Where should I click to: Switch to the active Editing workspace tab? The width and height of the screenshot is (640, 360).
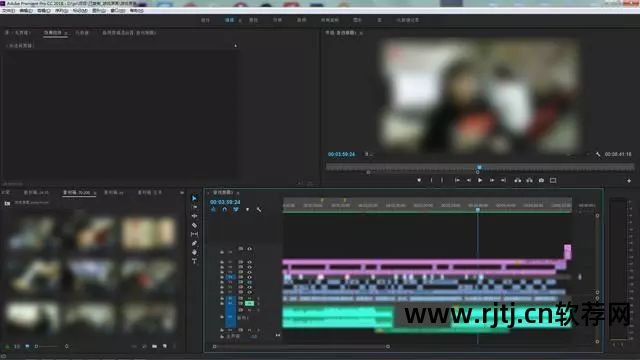pos(229,20)
